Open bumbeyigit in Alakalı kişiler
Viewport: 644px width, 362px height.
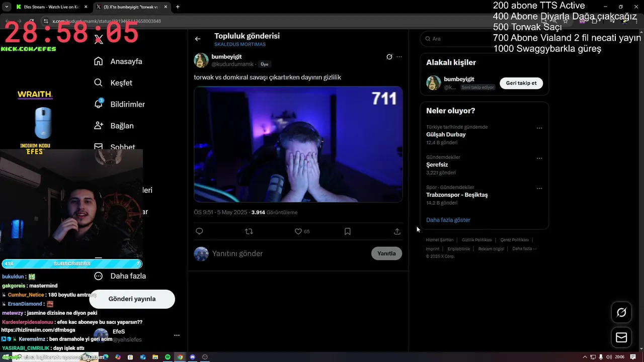point(459,79)
